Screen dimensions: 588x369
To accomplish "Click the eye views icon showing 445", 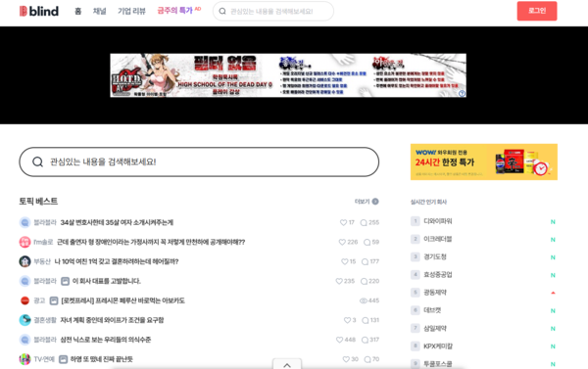I will click(363, 300).
